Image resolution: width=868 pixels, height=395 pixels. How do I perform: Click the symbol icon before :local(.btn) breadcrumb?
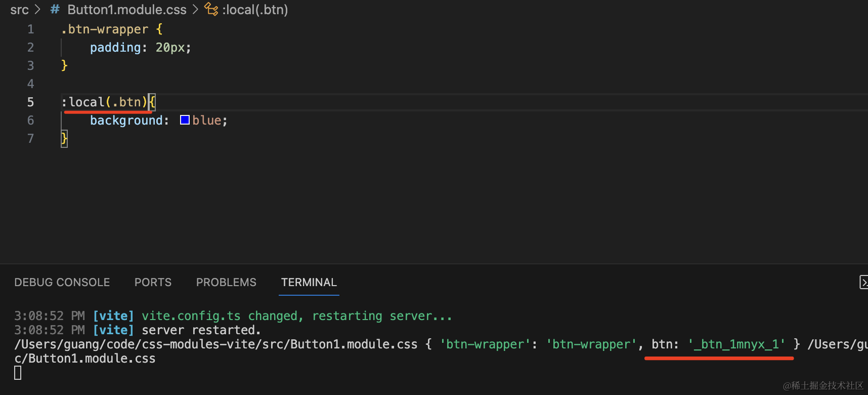pos(211,9)
